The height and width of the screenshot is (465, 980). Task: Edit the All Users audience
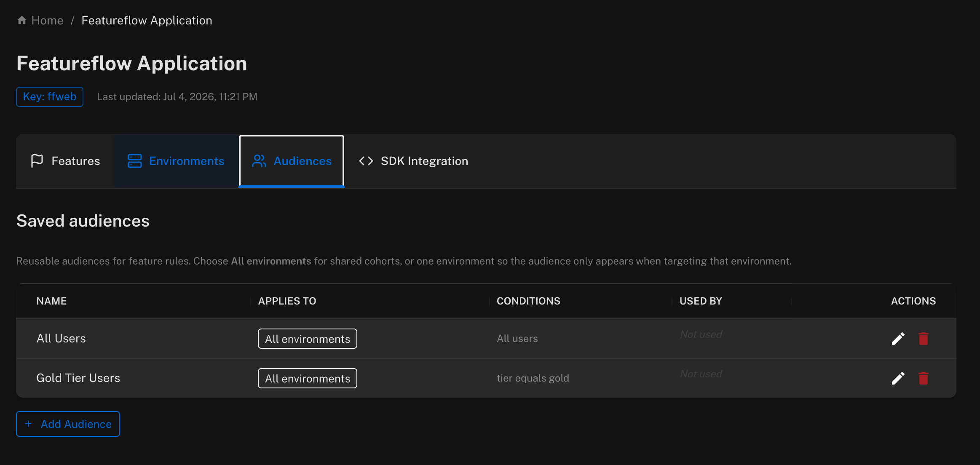tap(898, 339)
